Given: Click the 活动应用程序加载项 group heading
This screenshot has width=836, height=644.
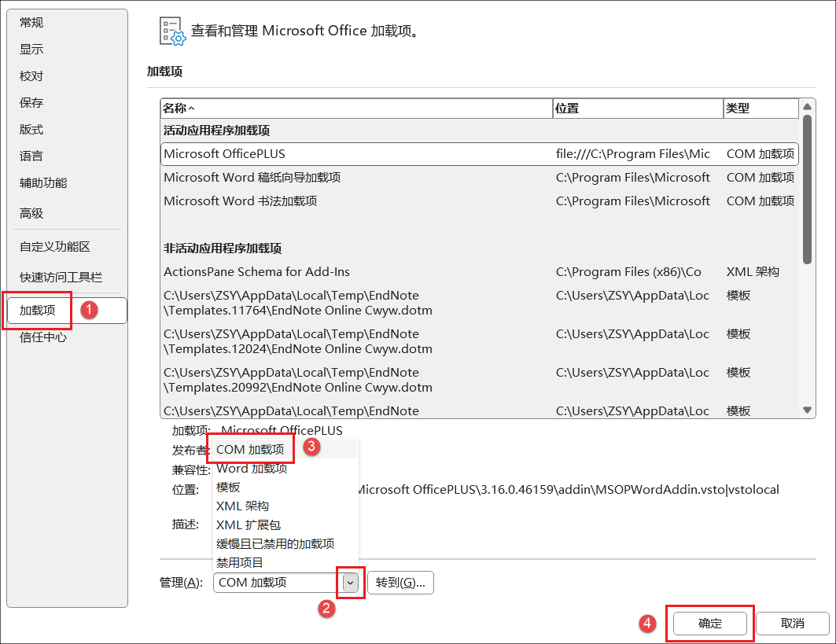Looking at the screenshot, I should point(216,131).
